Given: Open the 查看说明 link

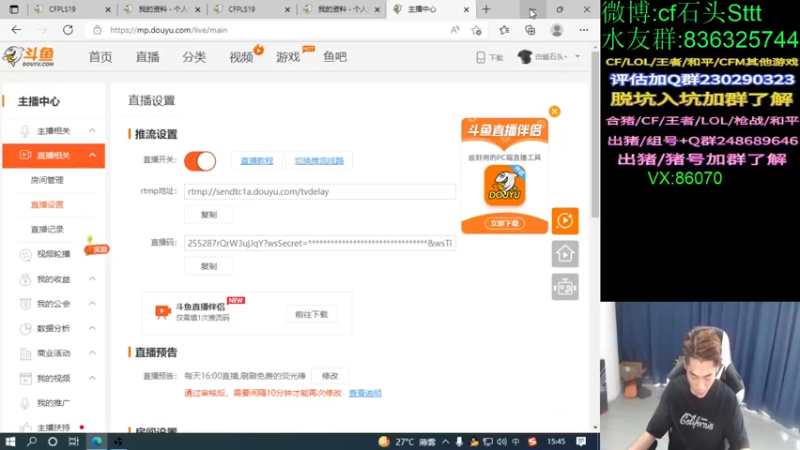Looking at the screenshot, I should point(365,393).
